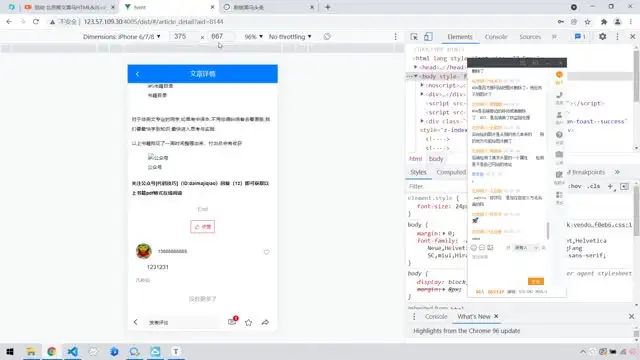Open DevTools settings gear
The width and height of the screenshot is (640, 360).
click(602, 37)
